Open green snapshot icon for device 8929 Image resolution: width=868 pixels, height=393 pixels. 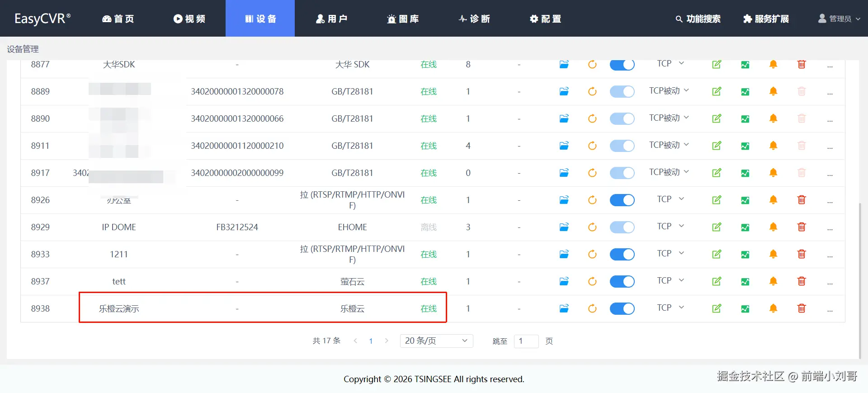[745, 227]
